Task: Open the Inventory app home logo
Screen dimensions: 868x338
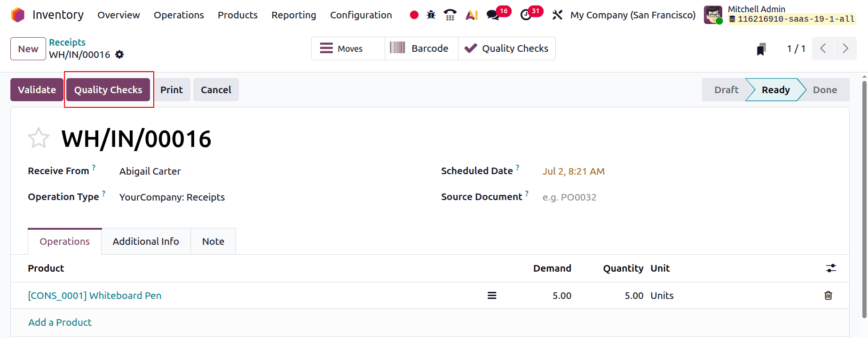Action: click(x=17, y=15)
